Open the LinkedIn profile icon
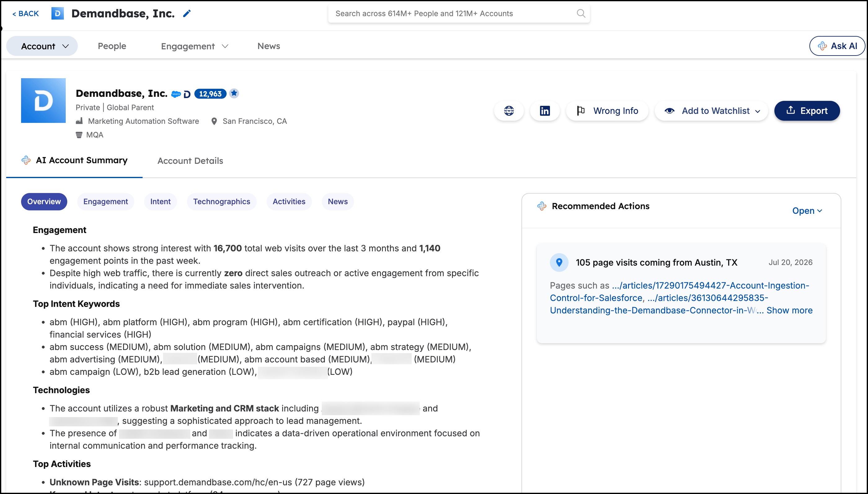The width and height of the screenshot is (868, 494). [545, 110]
